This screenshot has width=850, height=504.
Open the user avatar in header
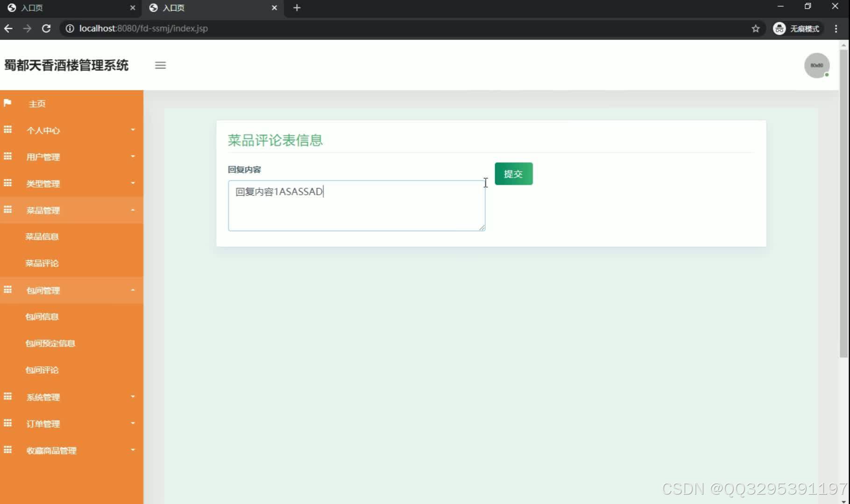(816, 65)
